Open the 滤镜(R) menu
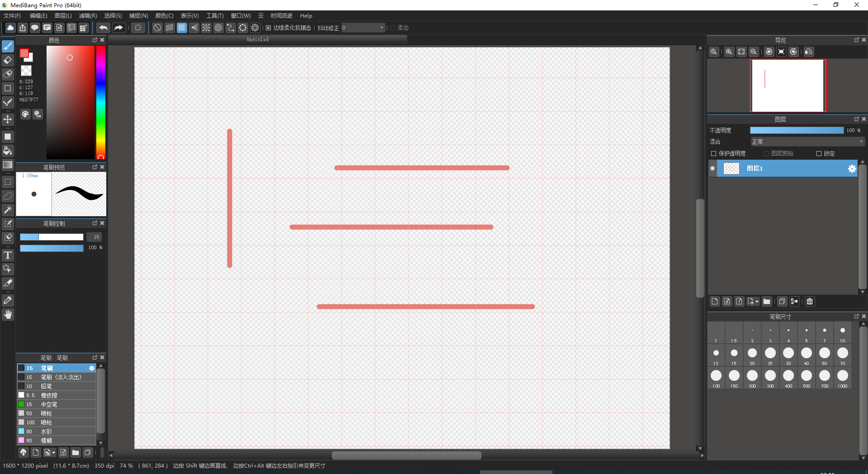 88,15
